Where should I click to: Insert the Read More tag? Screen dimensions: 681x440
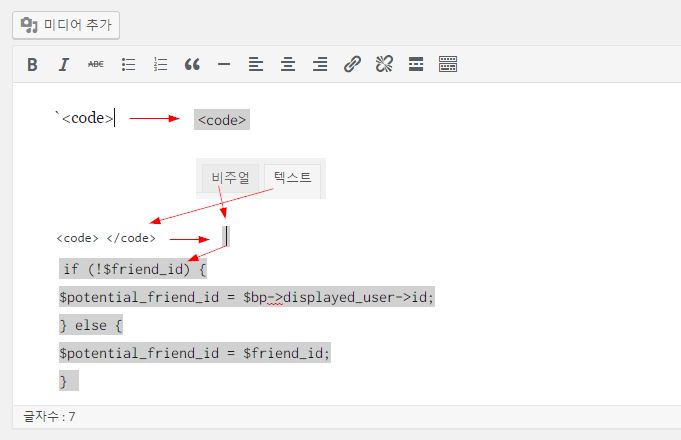click(x=416, y=64)
